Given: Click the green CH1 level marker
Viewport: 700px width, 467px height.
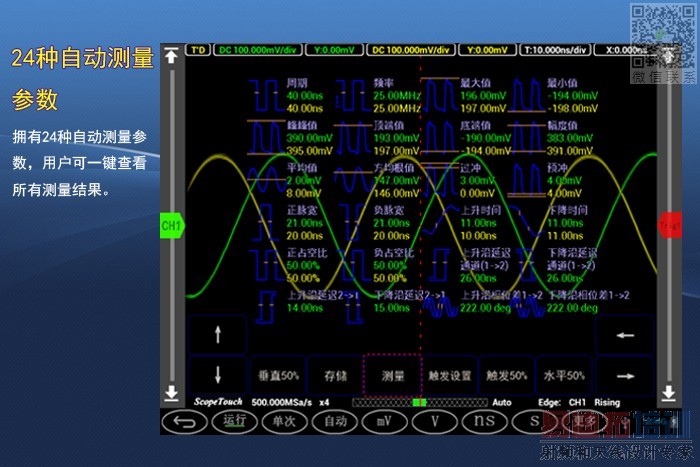Looking at the screenshot, I should [171, 225].
